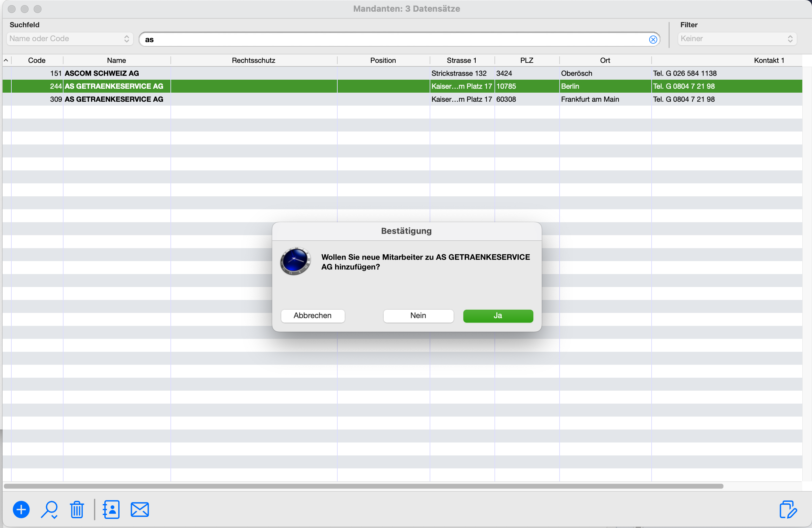Click the Ort column header
The height and width of the screenshot is (528, 812).
click(x=605, y=60)
